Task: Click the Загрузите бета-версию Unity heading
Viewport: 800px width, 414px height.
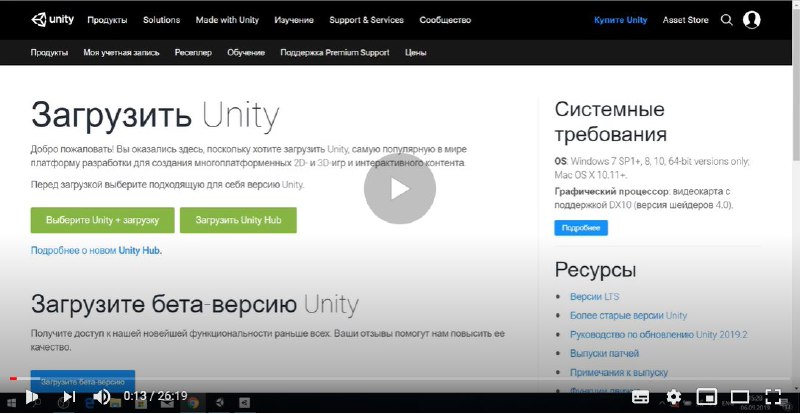Action: [194, 305]
